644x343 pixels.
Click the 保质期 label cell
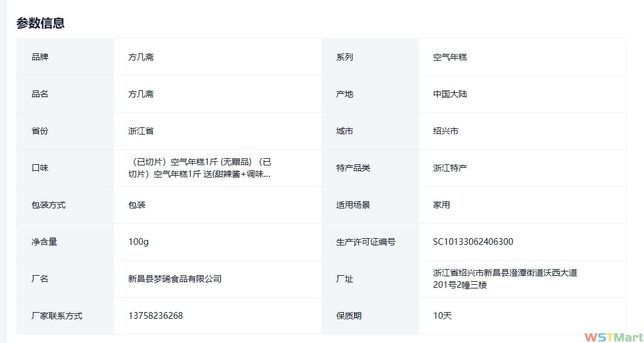click(x=349, y=316)
